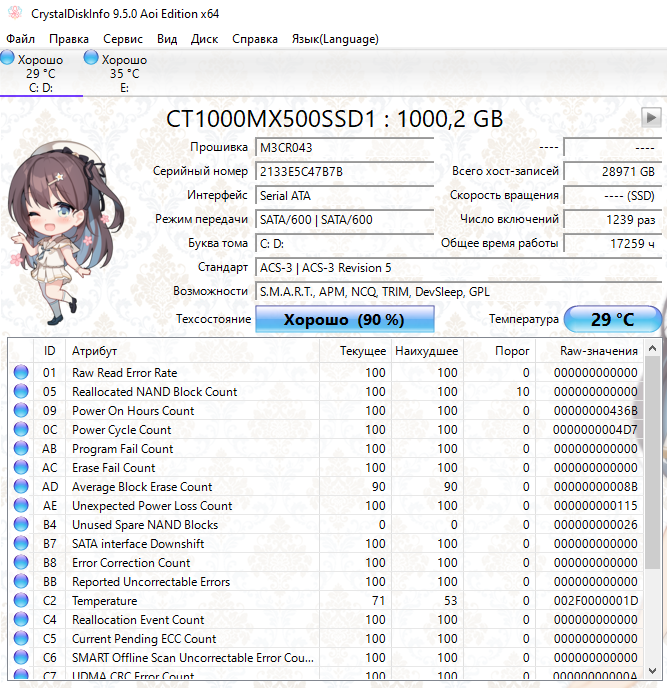Click the status icon for Power Cycle Count
Screen dimensions: 667x688
pyautogui.click(x=21, y=430)
